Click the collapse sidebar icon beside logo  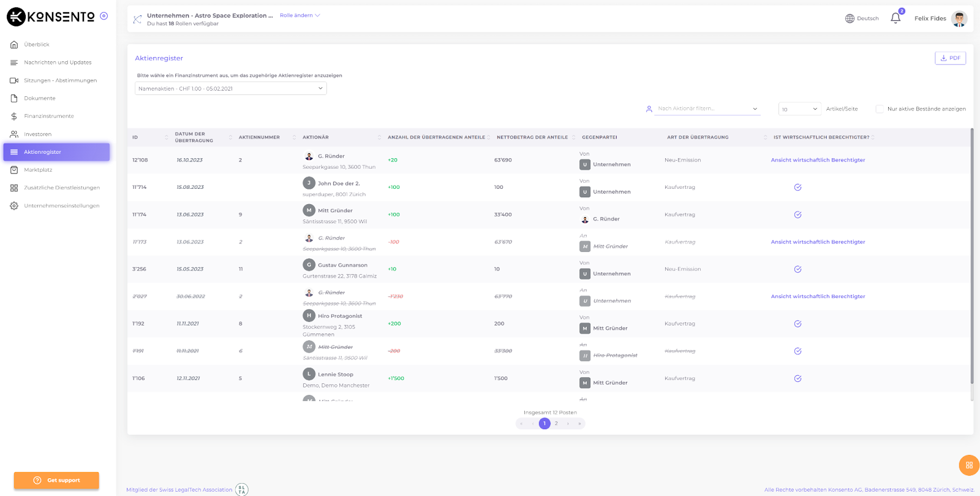coord(104,16)
